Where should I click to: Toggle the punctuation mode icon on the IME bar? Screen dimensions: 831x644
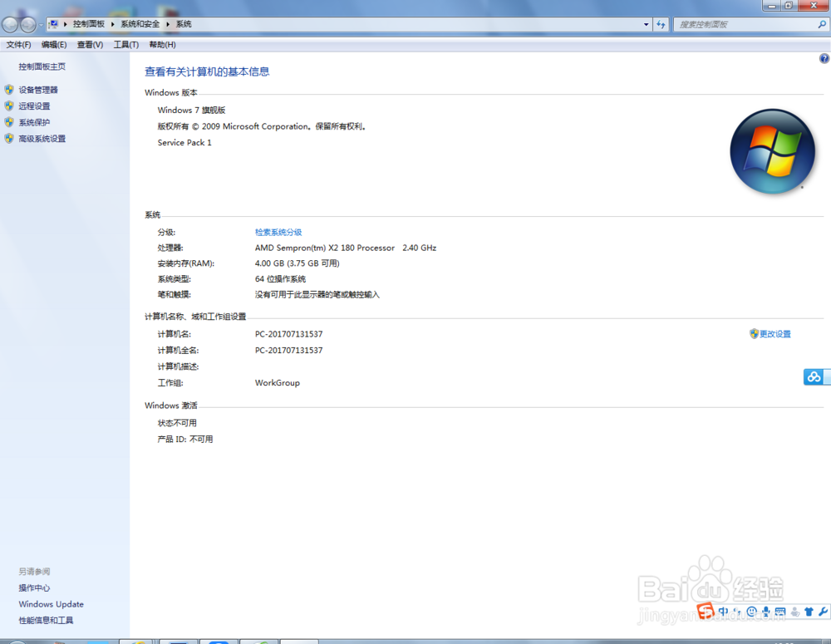[x=738, y=612]
